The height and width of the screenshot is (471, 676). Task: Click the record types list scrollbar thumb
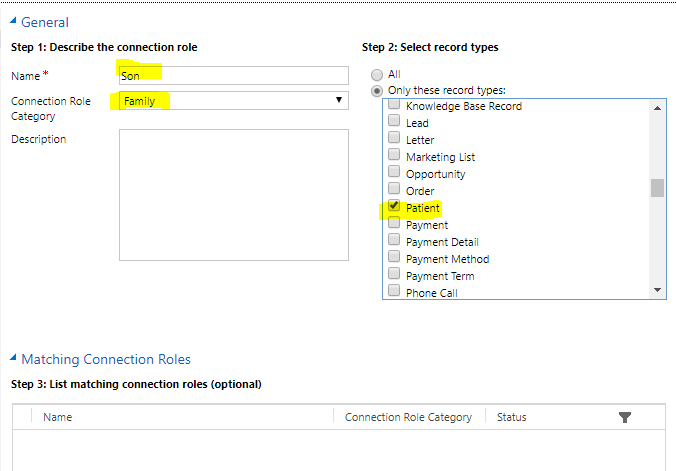pyautogui.click(x=657, y=188)
